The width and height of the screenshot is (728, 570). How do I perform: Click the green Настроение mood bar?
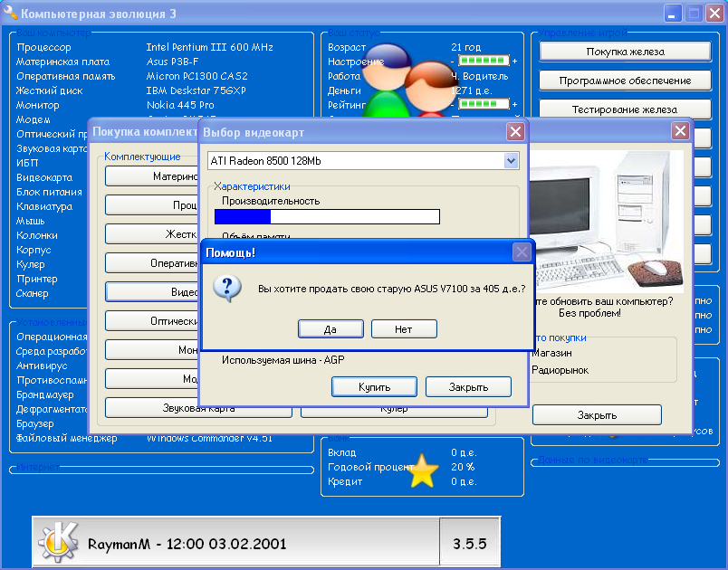tap(484, 61)
